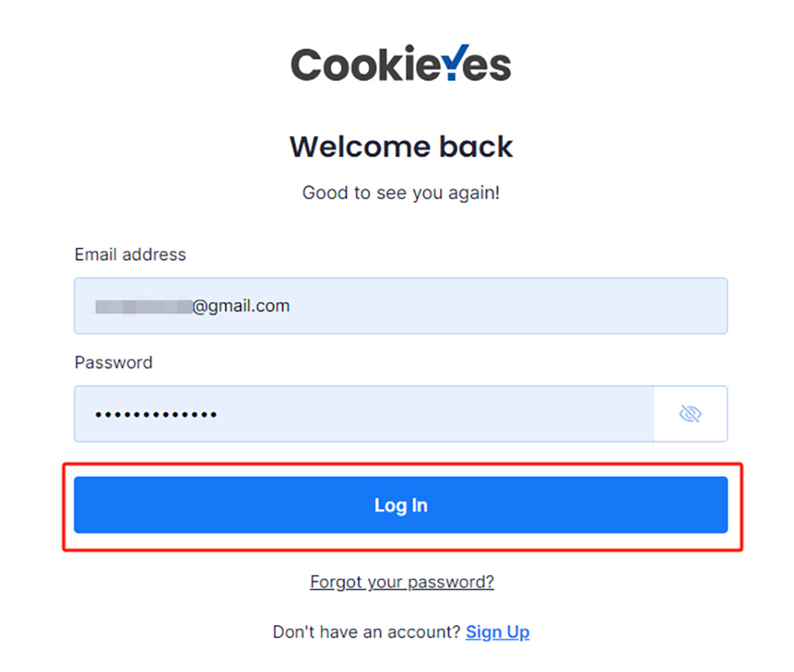Click the Welcome back heading
Viewport: 794px width, 672px height.
click(x=401, y=147)
